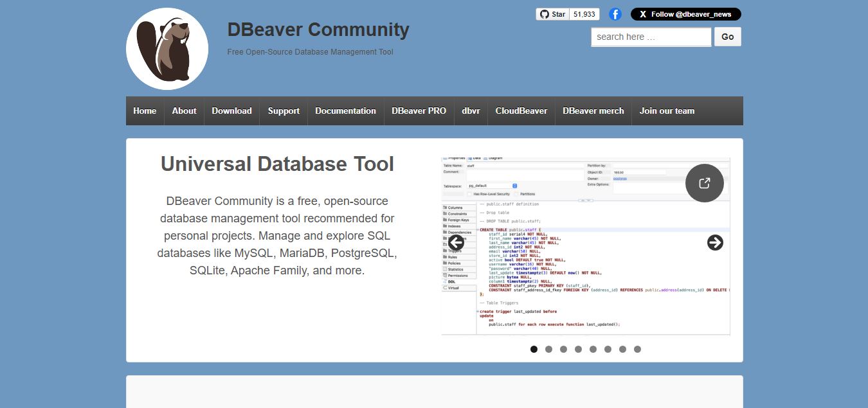Viewport: 868px width, 408px height.
Task: Select the eighth carousel dot
Action: point(637,350)
